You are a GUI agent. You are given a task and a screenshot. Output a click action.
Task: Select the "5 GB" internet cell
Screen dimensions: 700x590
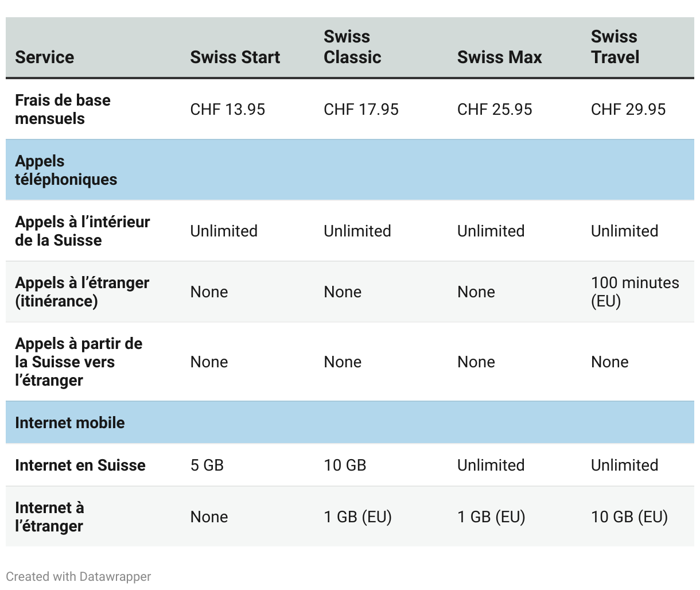(207, 465)
